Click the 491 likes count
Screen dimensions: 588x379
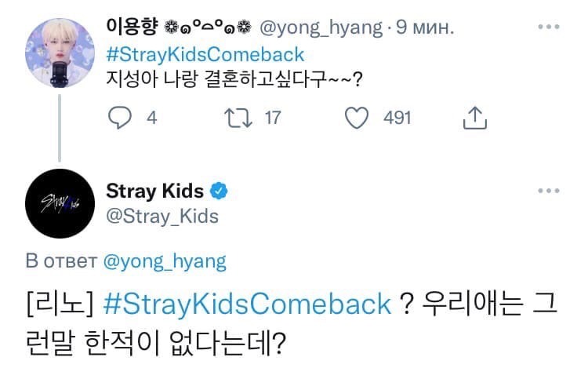(x=397, y=118)
